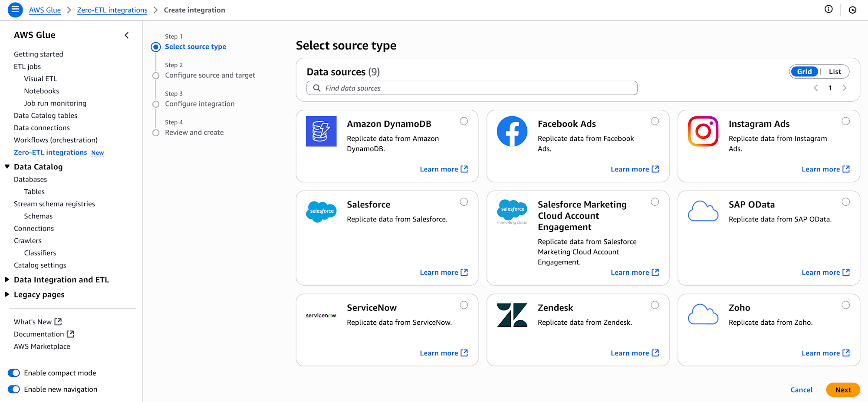Click the Amazon DynamoDB logo
Image resolution: width=868 pixels, height=402 pixels.
tap(321, 131)
